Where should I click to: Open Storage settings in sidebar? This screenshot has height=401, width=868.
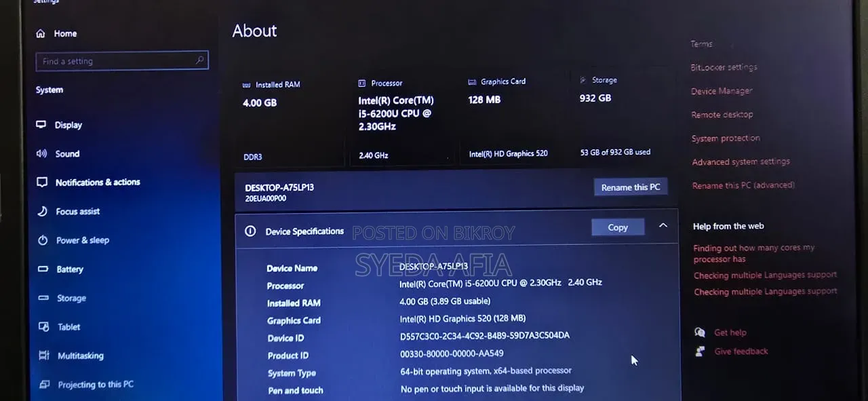pyautogui.click(x=71, y=299)
